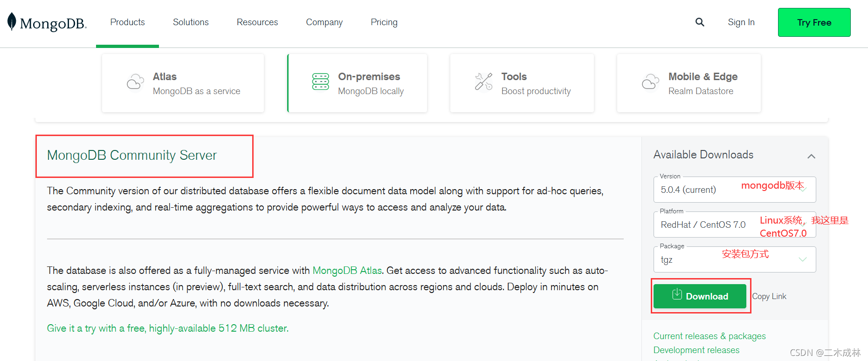Click the MongoDB Community Server heading
The image size is (868, 361).
point(132,155)
